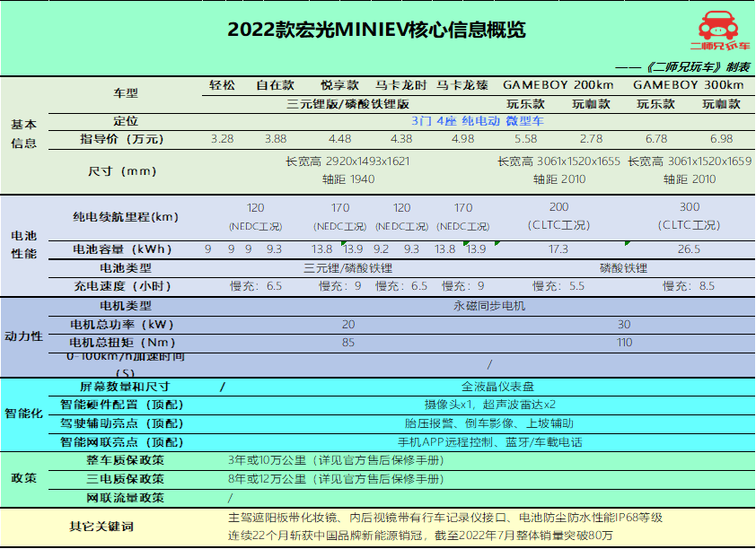Select the "基本信息" section label
Viewport: 756px width, 549px height.
(23, 134)
